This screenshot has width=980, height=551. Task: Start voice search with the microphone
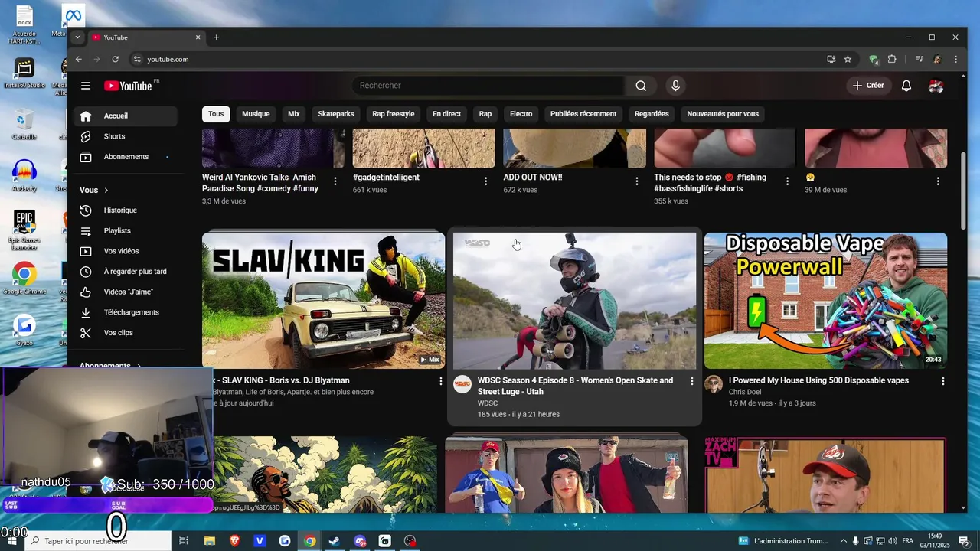pyautogui.click(x=675, y=86)
